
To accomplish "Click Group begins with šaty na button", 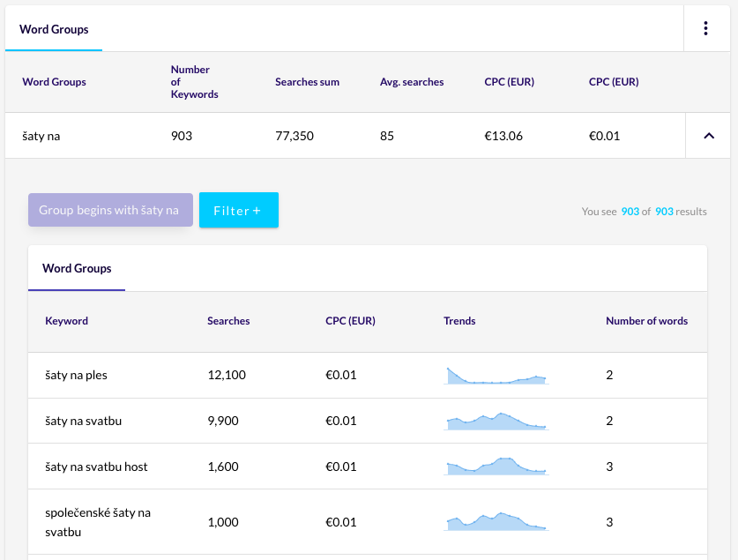I will point(110,210).
